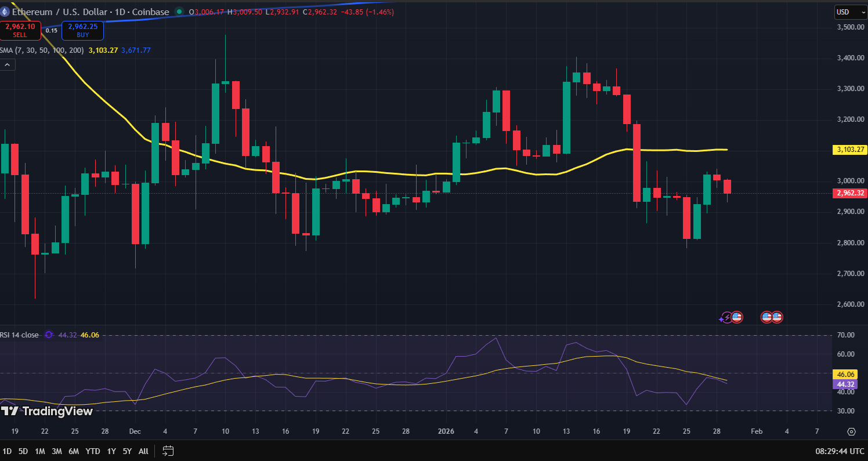
Task: Click the 2,600.00 price axis label
Action: (851, 304)
